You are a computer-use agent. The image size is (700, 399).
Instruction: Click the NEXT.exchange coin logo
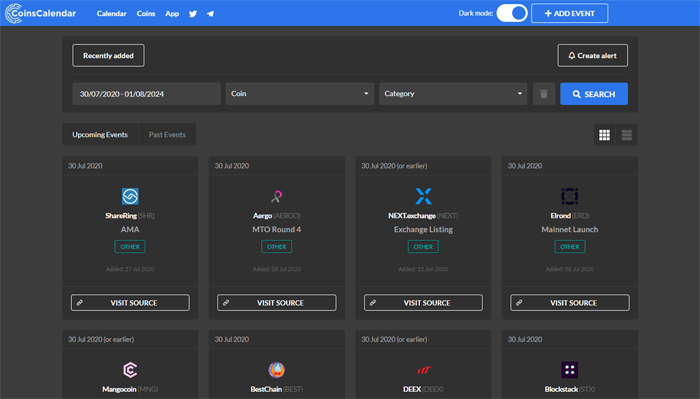[423, 196]
